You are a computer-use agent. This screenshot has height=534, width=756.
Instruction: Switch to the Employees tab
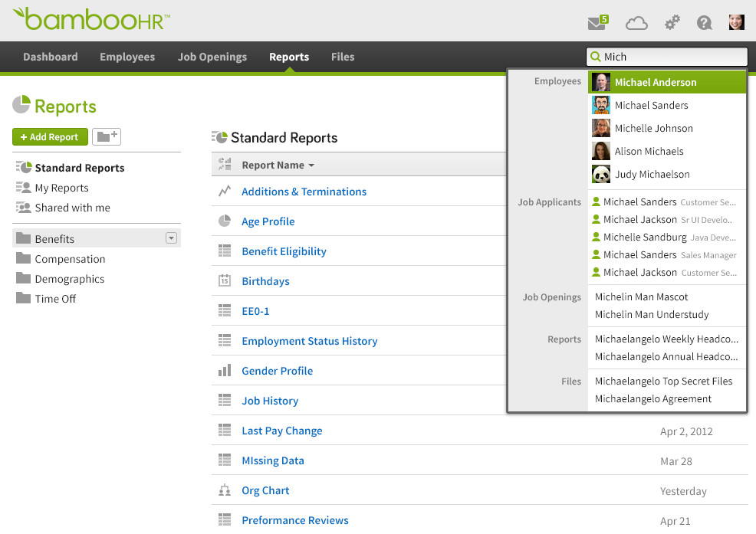tap(127, 57)
